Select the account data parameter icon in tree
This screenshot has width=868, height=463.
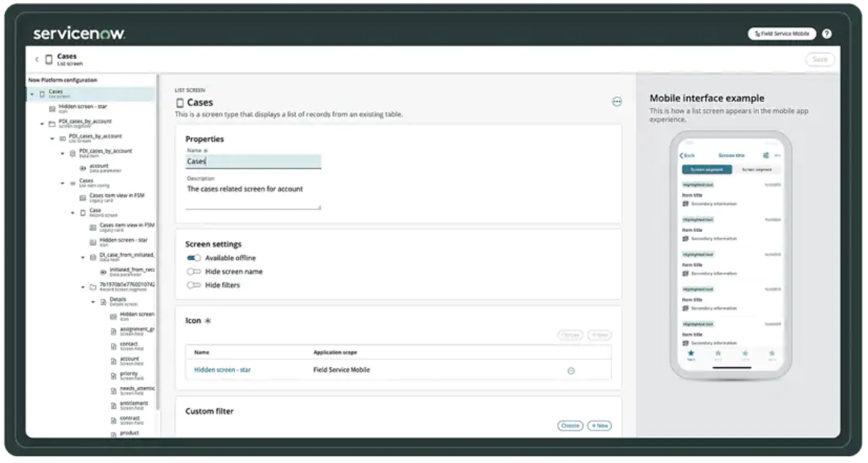(82, 168)
